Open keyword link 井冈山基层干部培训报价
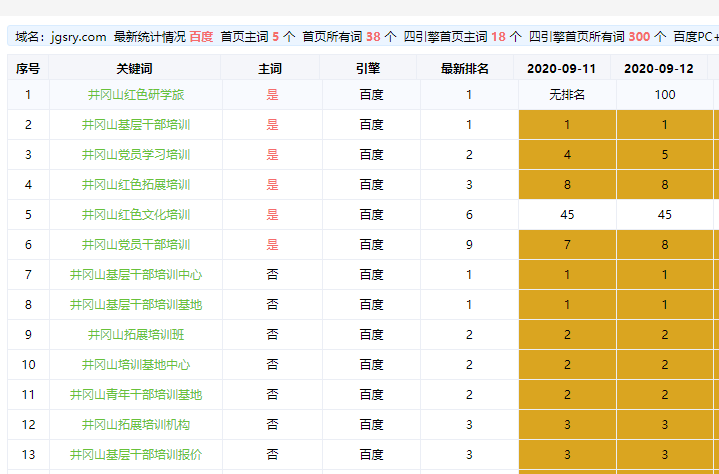This screenshot has height=474, width=719. [136, 455]
